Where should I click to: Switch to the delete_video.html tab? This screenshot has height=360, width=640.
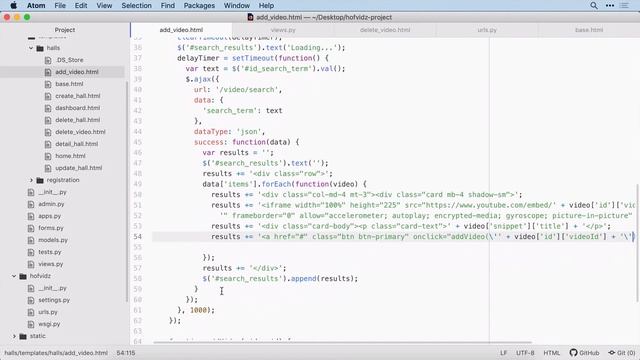385,30
